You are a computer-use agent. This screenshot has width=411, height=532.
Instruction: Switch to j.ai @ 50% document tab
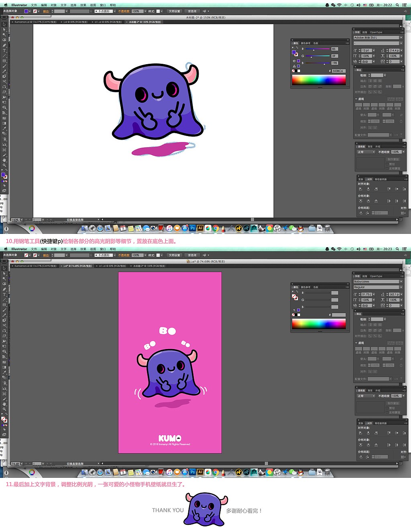75,22
